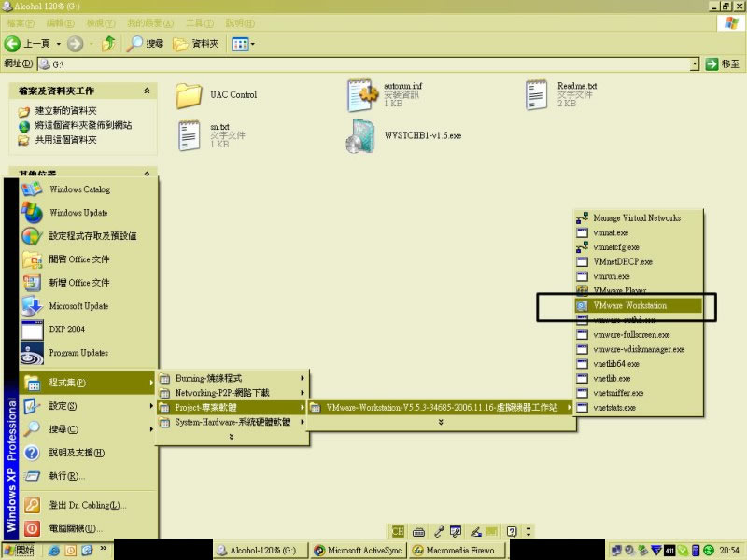Screen dimensions: 747x560
Task: Switch to Macromedia Fireworks on the taskbar
Action: pyautogui.click(x=458, y=551)
